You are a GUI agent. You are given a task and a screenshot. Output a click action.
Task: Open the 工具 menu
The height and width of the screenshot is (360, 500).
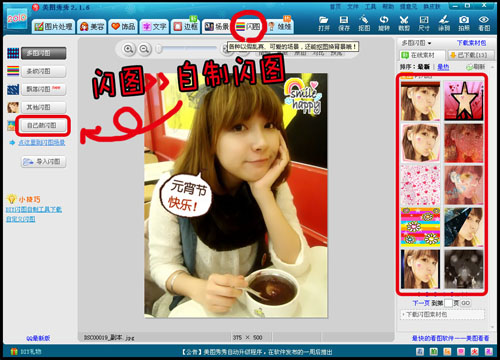click(x=370, y=7)
